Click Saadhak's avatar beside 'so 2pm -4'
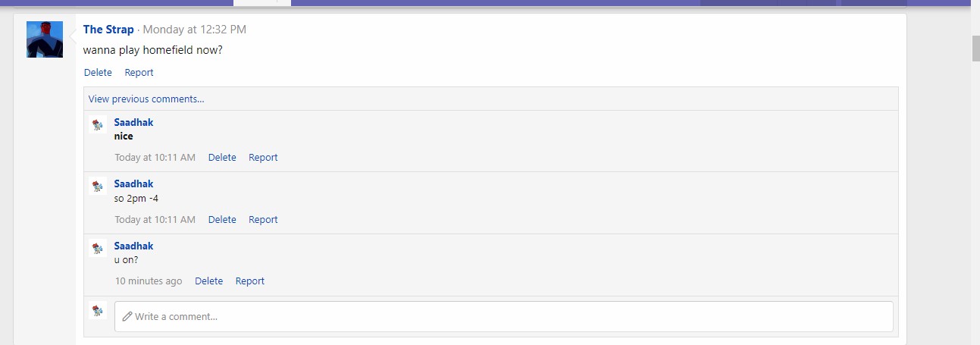This screenshot has height=345, width=980. point(97,186)
